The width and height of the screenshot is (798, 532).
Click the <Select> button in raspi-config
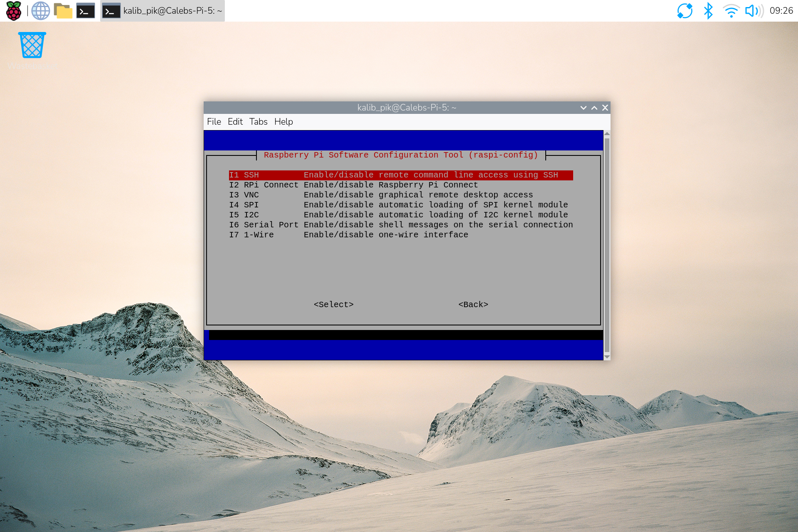334,305
